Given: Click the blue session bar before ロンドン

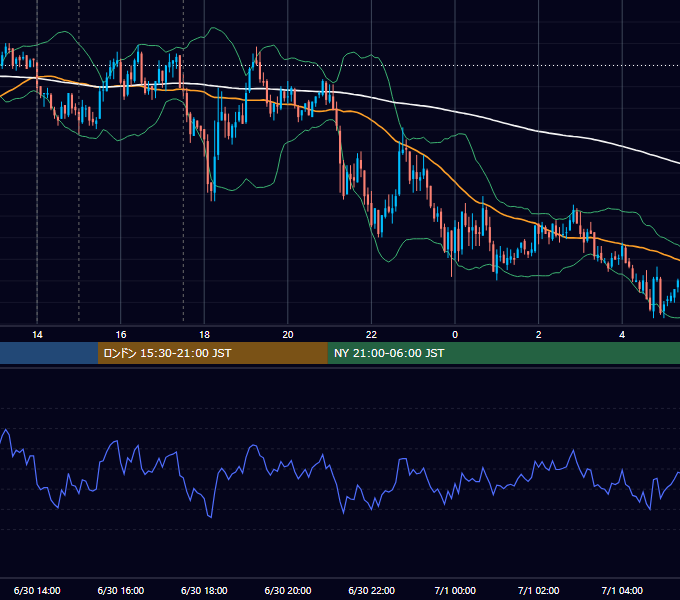Looking at the screenshot, I should (49, 353).
